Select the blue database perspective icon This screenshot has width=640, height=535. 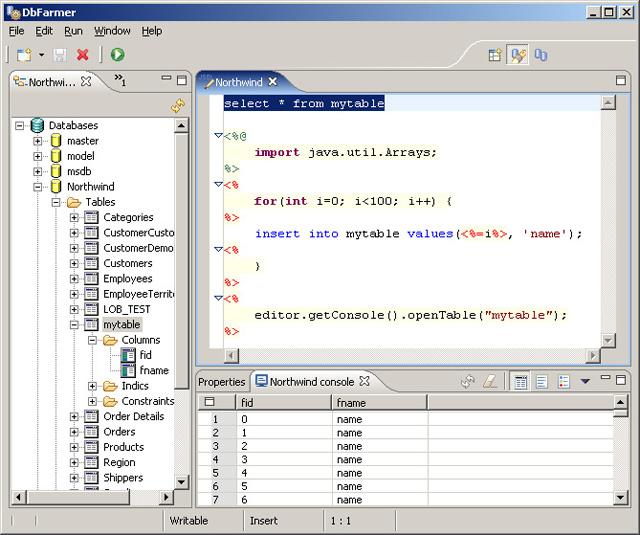point(541,55)
